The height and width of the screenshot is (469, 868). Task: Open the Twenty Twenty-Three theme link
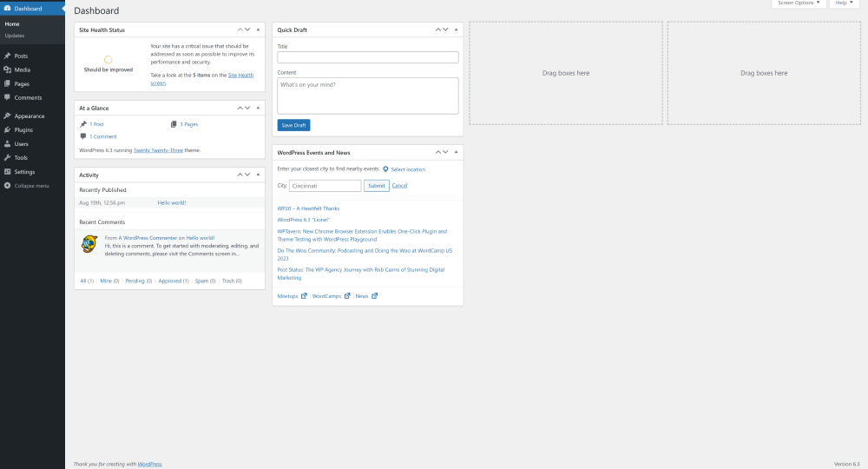click(158, 150)
